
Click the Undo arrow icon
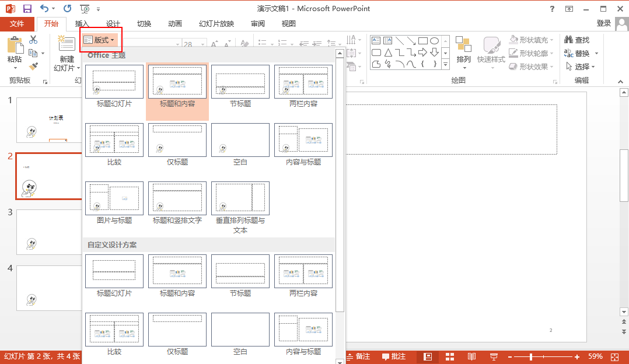click(44, 9)
